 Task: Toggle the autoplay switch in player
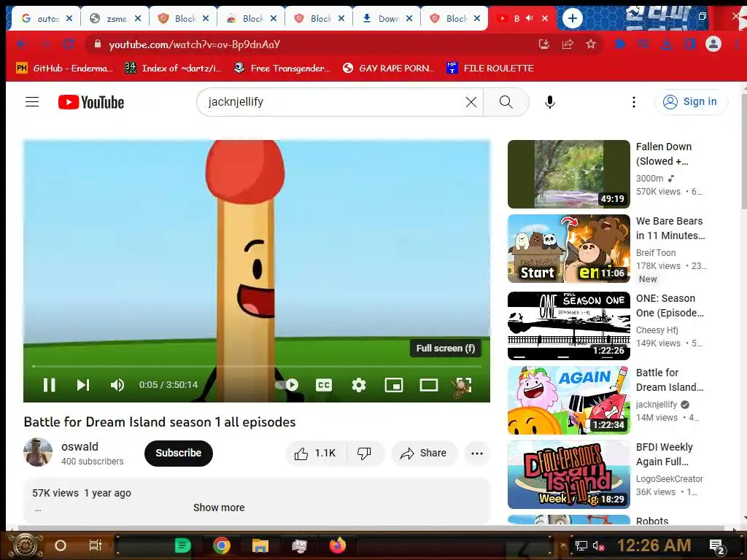pyautogui.click(x=287, y=385)
